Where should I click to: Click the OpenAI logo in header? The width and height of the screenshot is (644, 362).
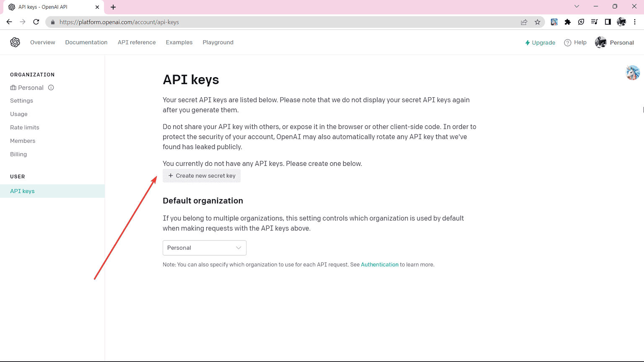(15, 42)
